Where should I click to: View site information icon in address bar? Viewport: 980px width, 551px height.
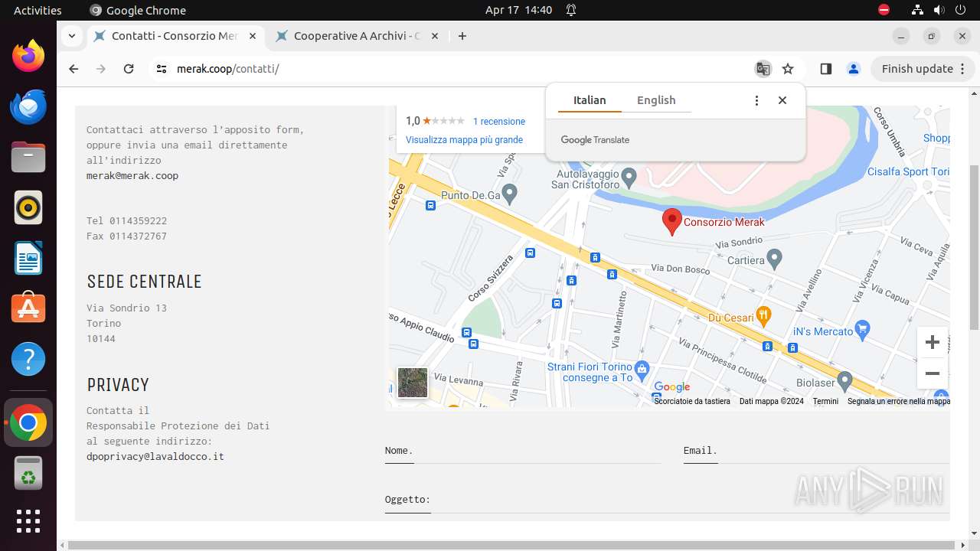coord(161,69)
